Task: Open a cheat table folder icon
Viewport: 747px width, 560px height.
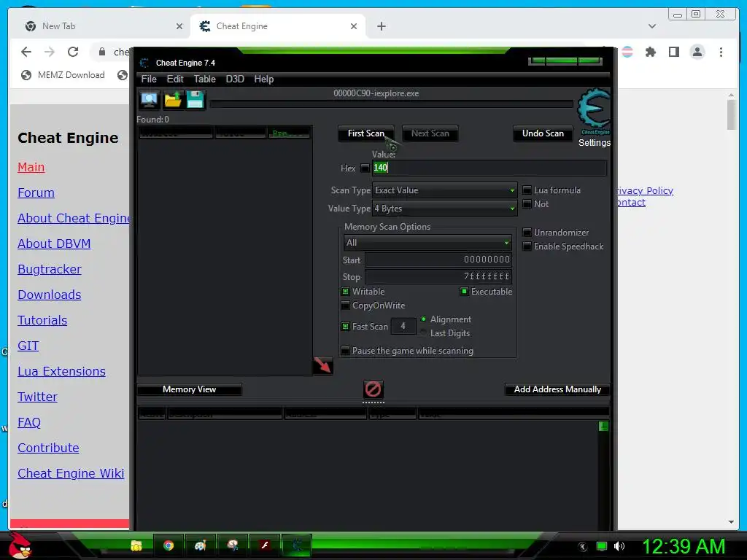Action: [172, 100]
